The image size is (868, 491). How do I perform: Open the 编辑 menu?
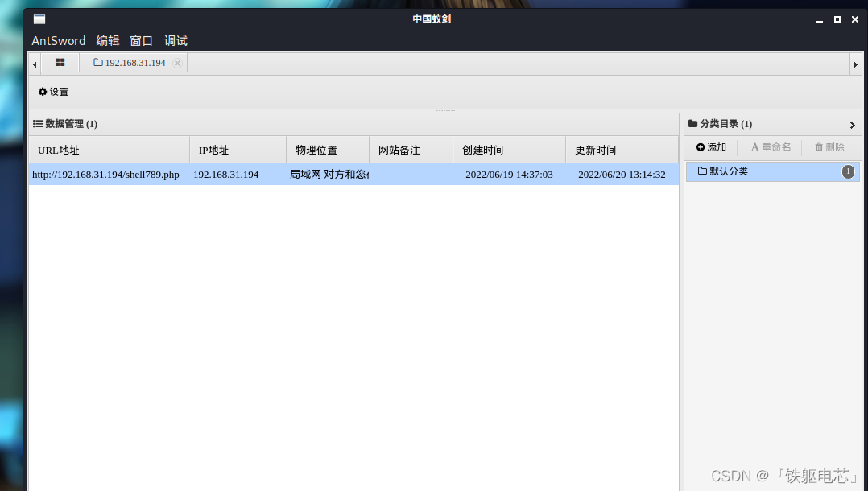tap(107, 40)
